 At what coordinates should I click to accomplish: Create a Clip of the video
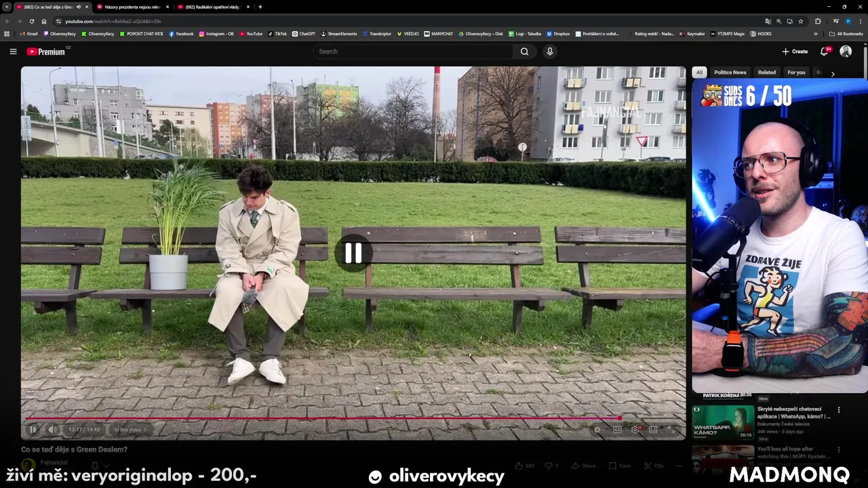coord(654,466)
